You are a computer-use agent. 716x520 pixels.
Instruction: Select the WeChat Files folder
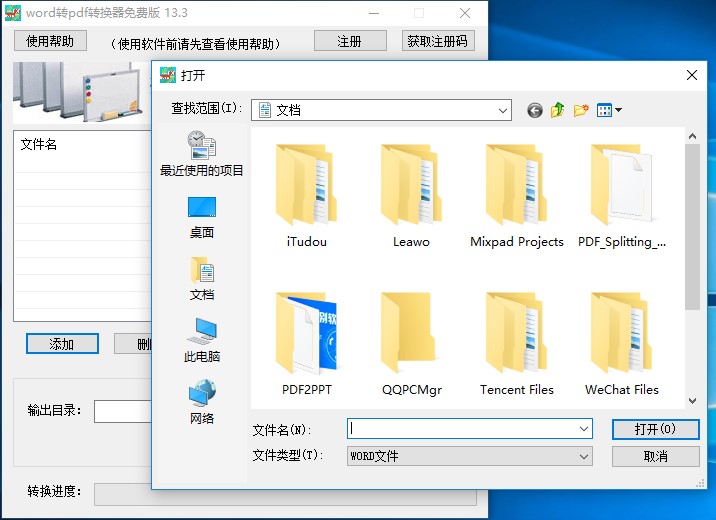(x=621, y=344)
